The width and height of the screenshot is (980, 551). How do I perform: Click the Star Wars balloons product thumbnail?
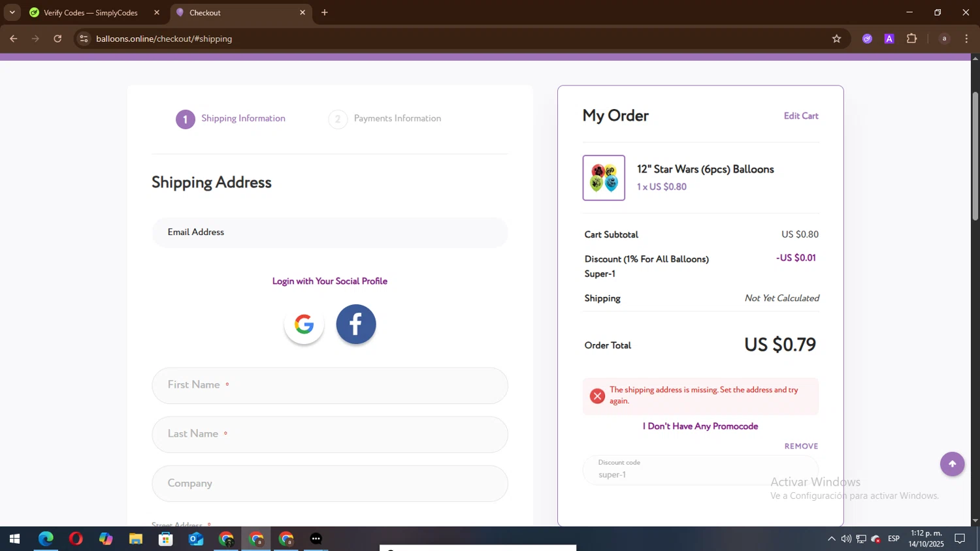coord(604,178)
